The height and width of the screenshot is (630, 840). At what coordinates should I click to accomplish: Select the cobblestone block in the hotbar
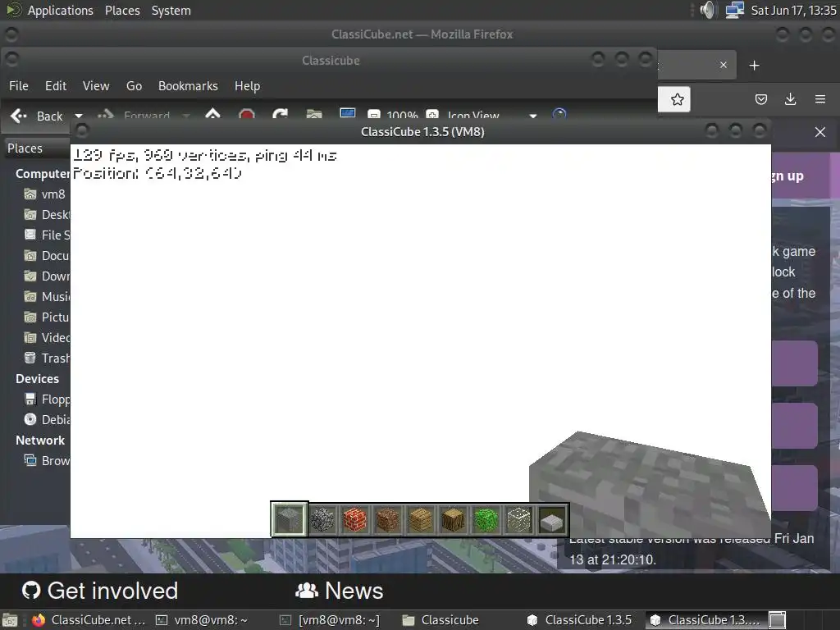point(322,519)
